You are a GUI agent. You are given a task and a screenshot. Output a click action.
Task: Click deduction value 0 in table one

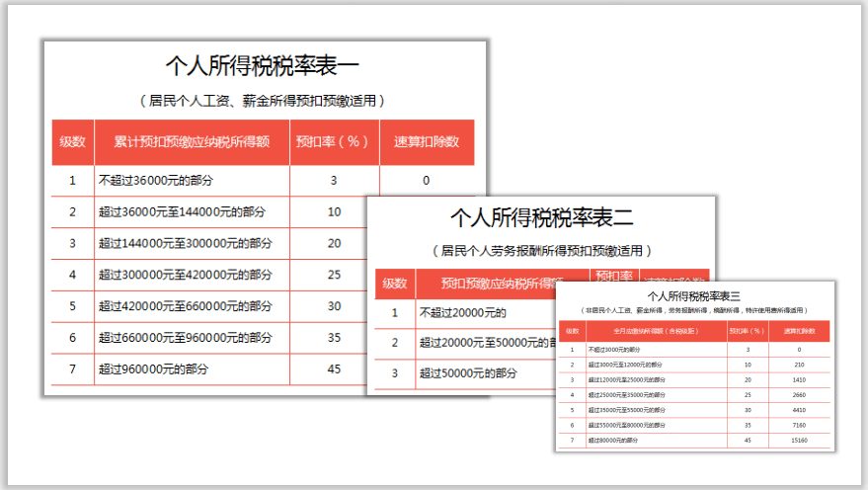coord(427,181)
